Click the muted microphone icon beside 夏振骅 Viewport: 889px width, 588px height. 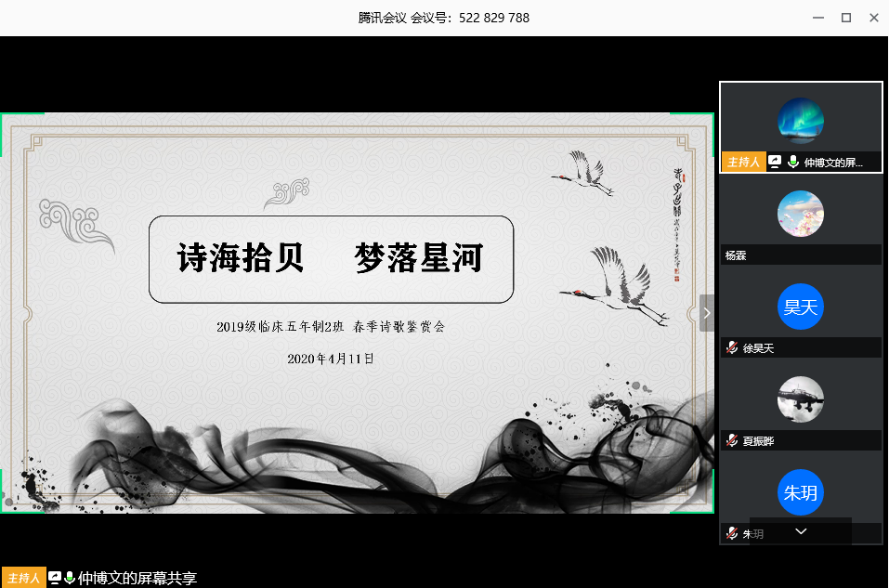point(732,441)
